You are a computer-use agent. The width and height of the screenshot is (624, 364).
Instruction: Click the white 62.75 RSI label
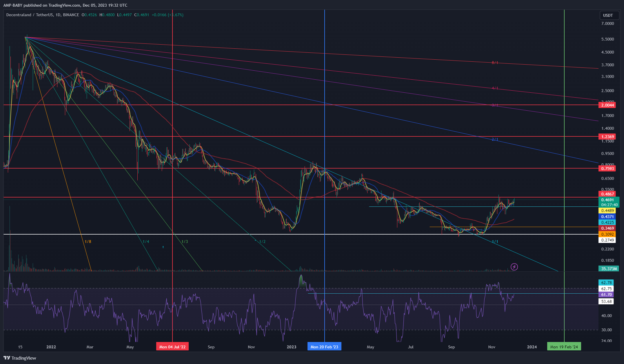(x=606, y=289)
